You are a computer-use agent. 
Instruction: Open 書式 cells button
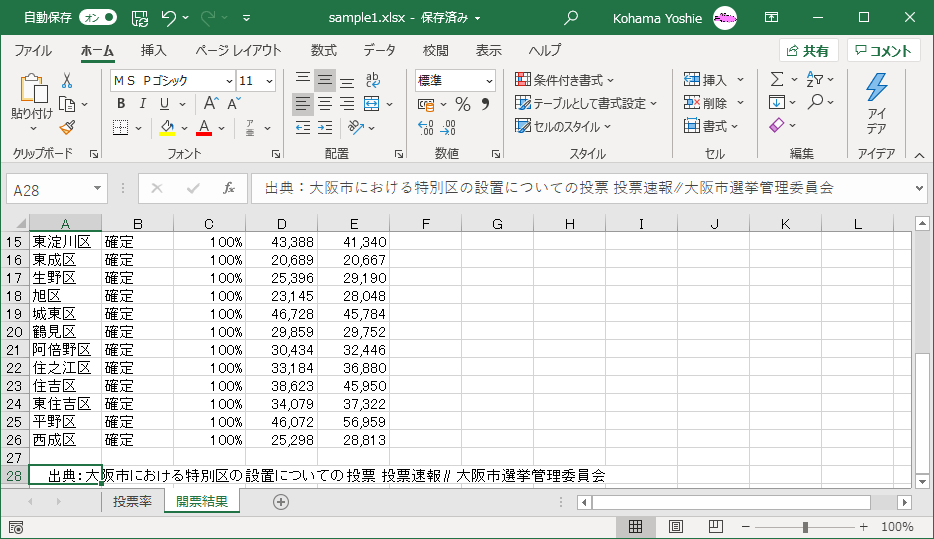711,126
